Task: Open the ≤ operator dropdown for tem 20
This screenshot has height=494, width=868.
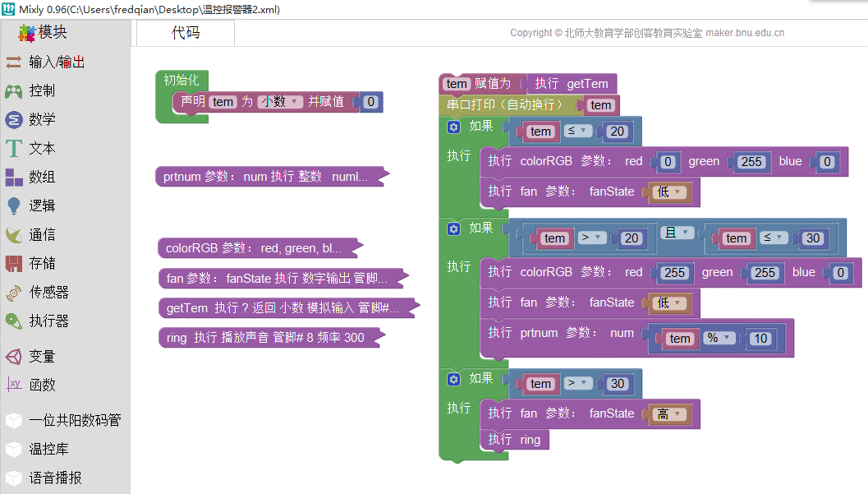Action: (x=578, y=131)
